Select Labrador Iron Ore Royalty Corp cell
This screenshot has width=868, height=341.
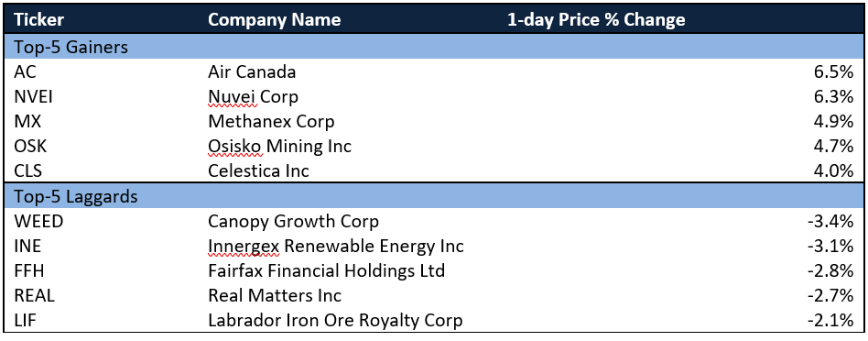pyautogui.click(x=335, y=321)
